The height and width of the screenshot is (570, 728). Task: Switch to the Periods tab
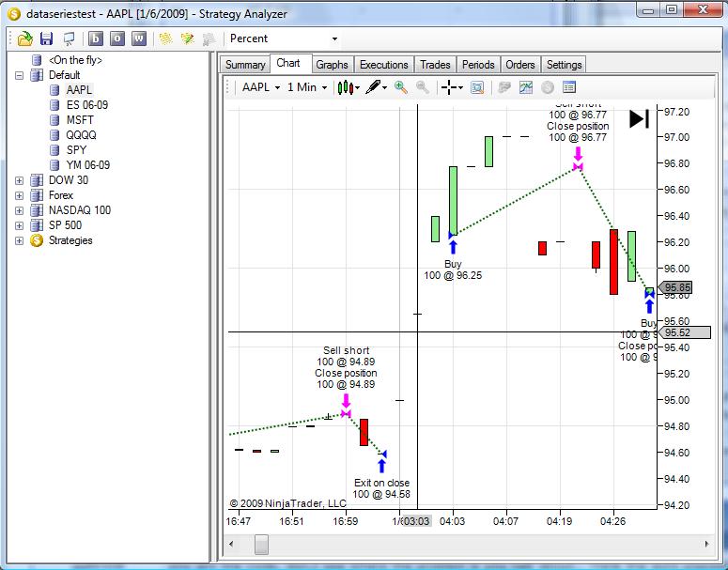click(x=478, y=65)
